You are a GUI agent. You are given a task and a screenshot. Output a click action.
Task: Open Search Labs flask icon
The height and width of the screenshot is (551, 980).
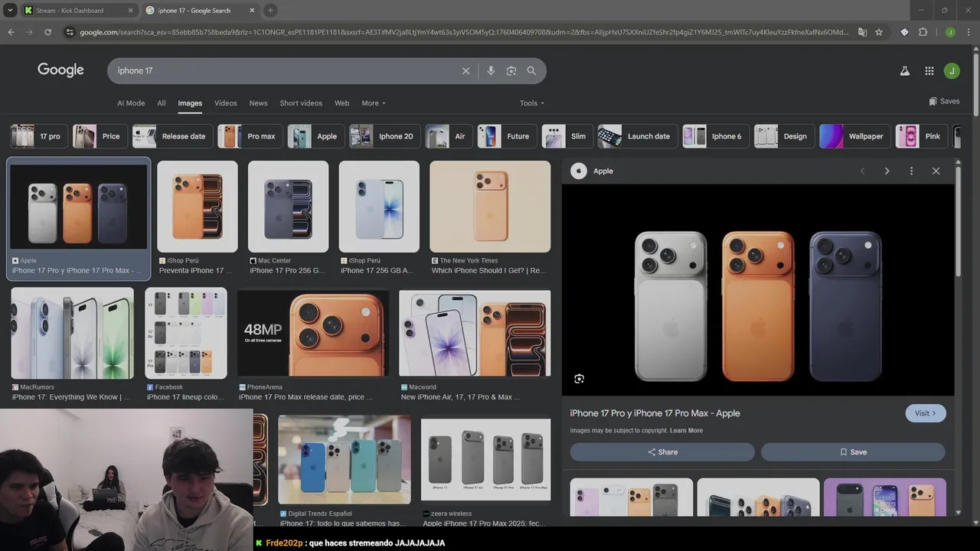coord(904,70)
